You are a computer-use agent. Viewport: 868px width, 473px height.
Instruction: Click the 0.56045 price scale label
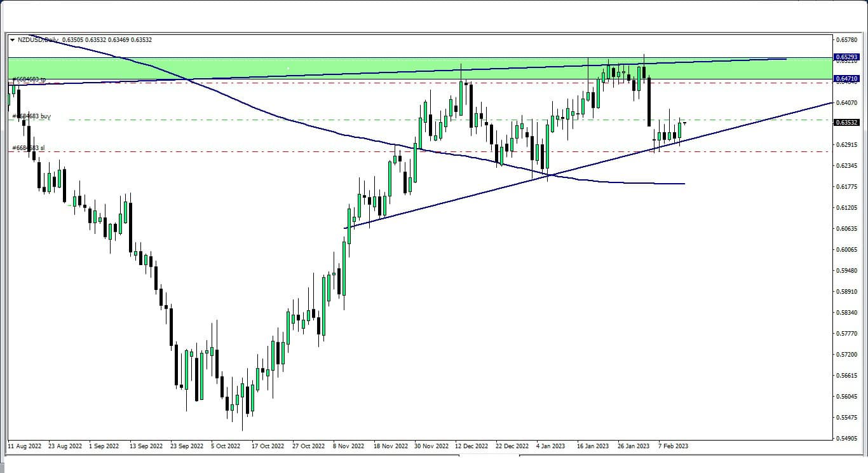point(846,396)
